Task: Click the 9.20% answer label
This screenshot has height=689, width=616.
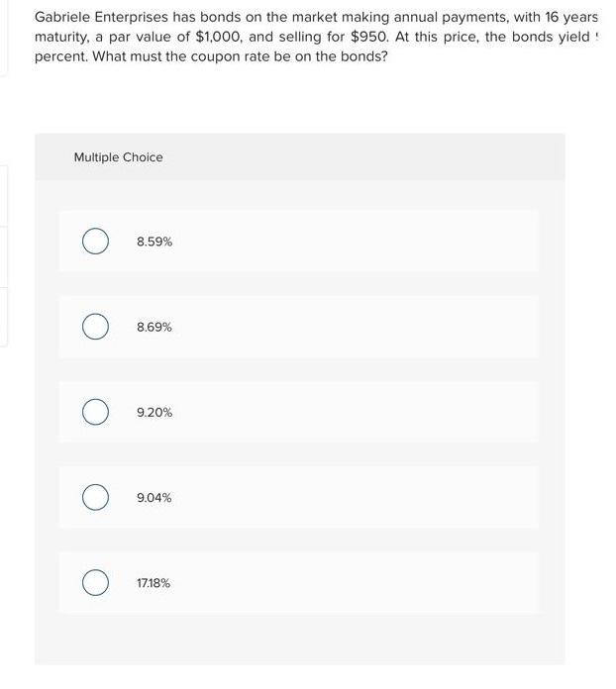Action: click(154, 412)
